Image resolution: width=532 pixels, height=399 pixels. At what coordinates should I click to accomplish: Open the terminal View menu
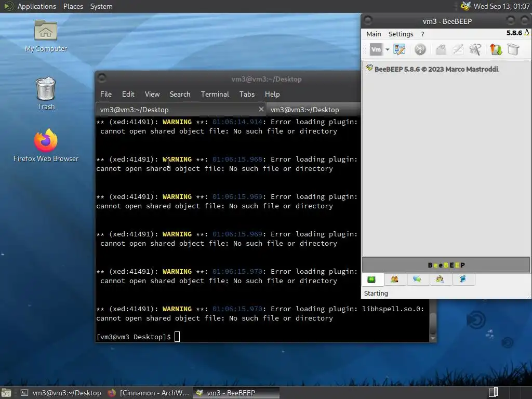152,95
